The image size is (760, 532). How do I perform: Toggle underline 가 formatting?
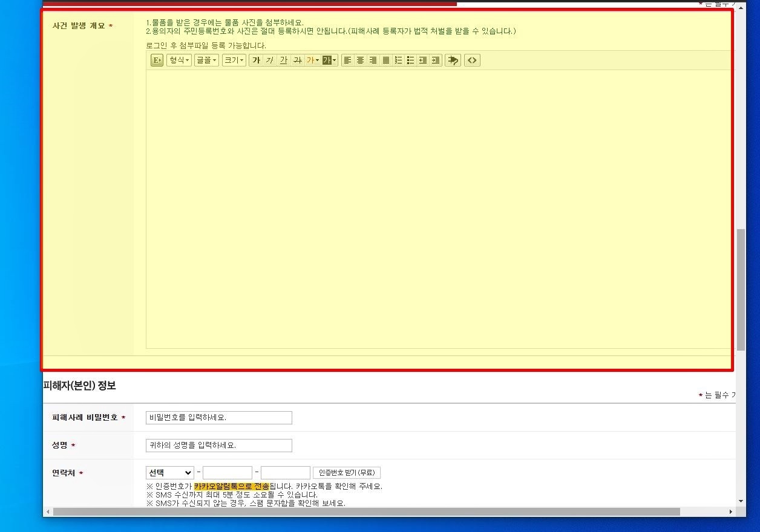283,60
